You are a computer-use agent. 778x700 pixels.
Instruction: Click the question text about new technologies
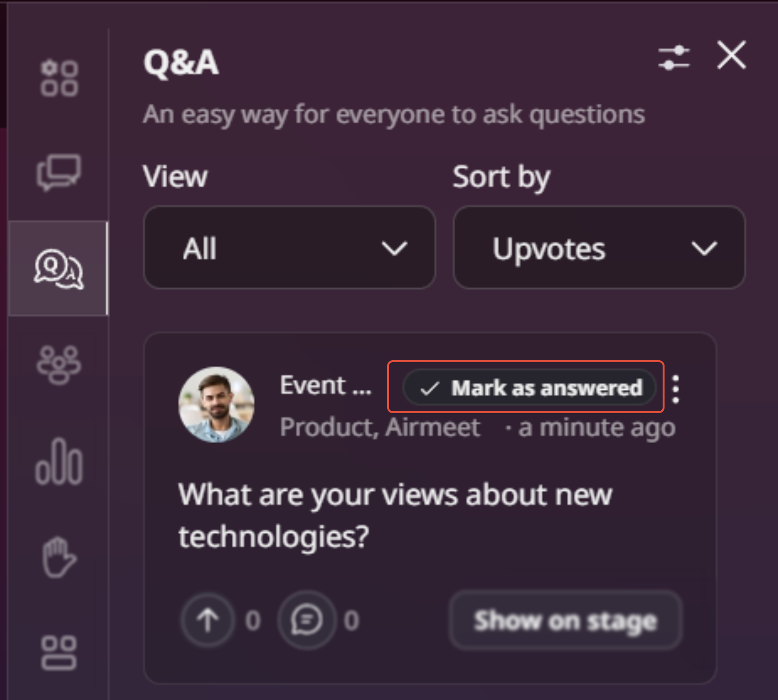tap(395, 515)
